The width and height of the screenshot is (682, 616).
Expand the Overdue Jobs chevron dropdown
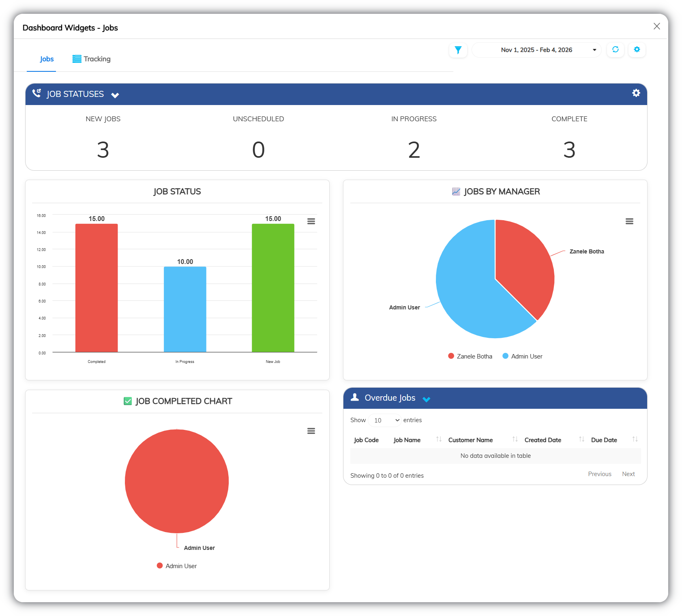click(427, 399)
